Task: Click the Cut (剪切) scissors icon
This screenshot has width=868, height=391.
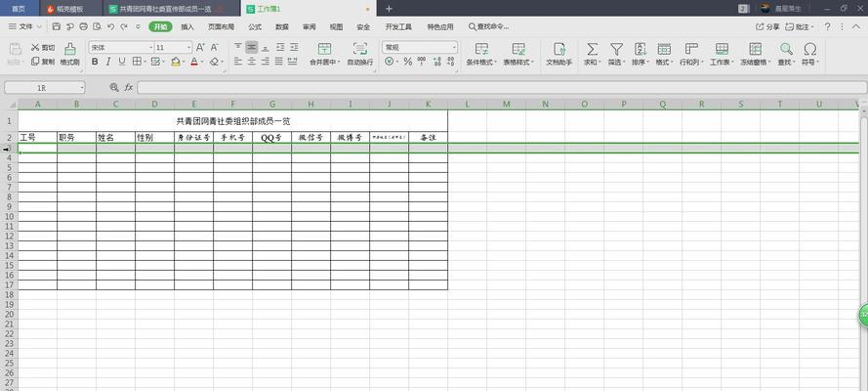Action: 36,47
